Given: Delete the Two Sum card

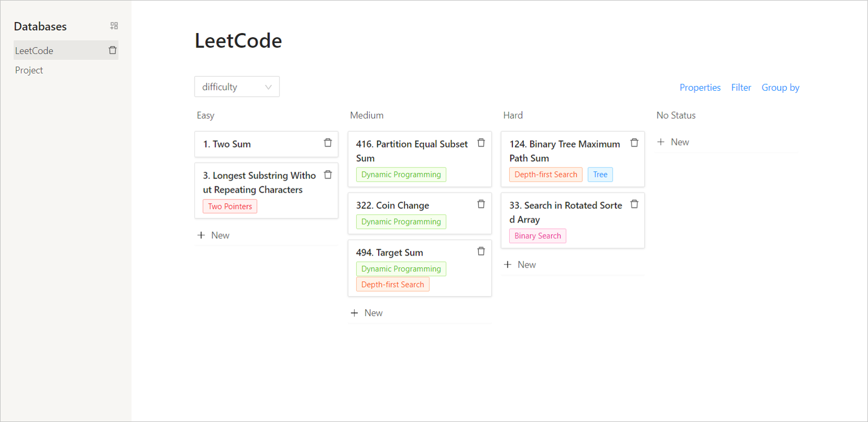Looking at the screenshot, I should click(x=328, y=143).
